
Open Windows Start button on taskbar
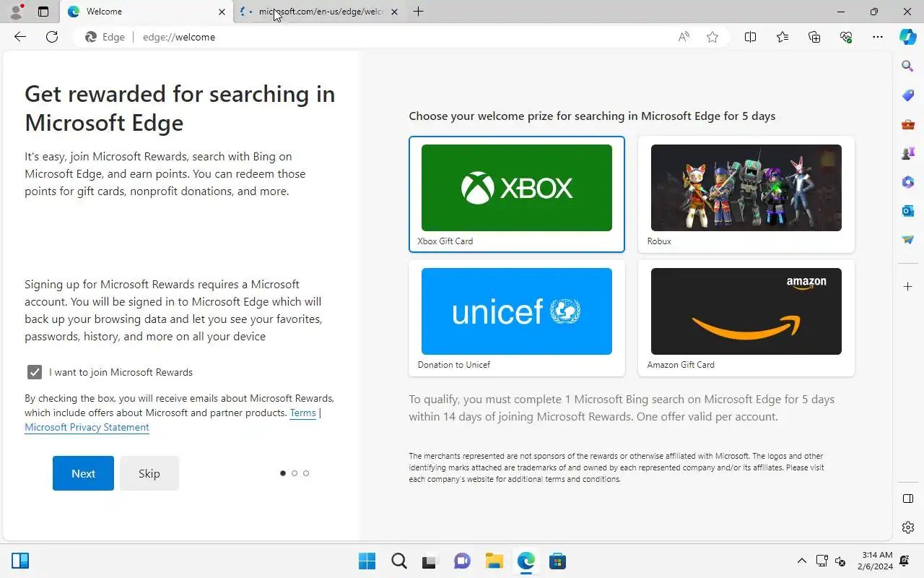coord(367,561)
